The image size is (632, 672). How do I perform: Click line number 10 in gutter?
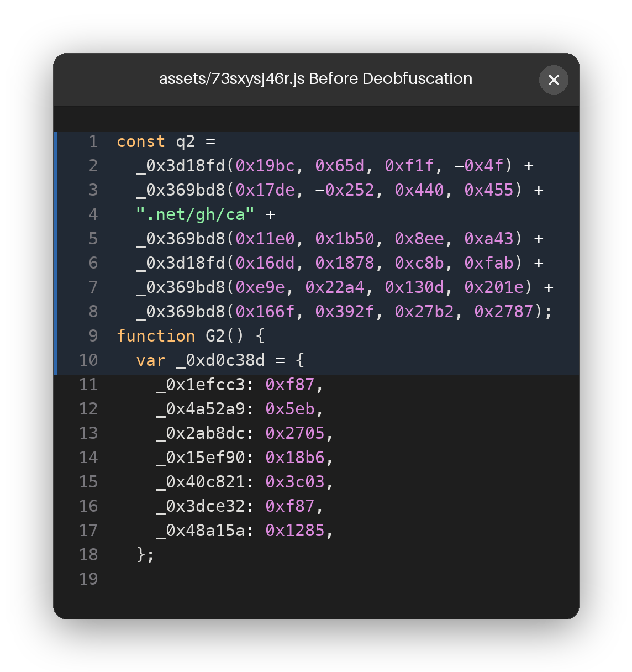(88, 360)
